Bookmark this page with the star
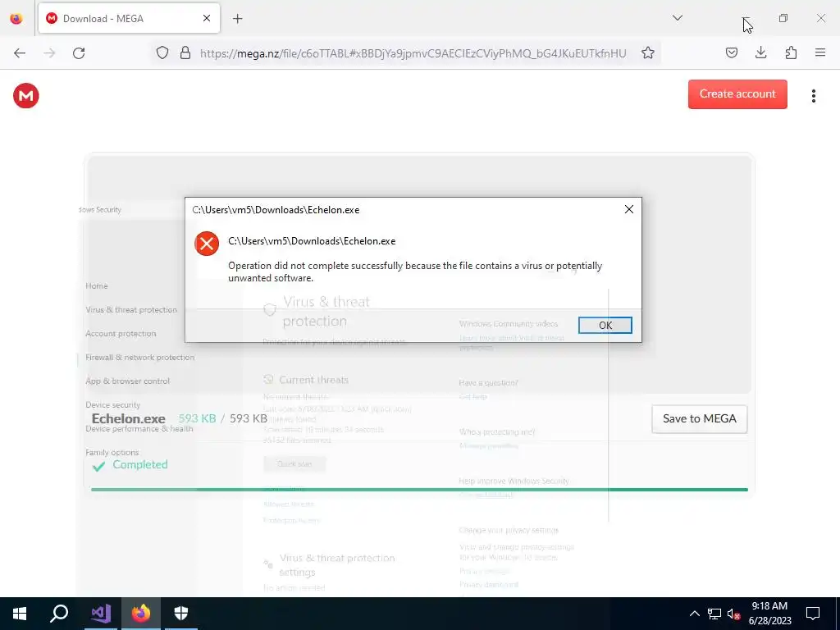This screenshot has width=840, height=630. (x=648, y=53)
